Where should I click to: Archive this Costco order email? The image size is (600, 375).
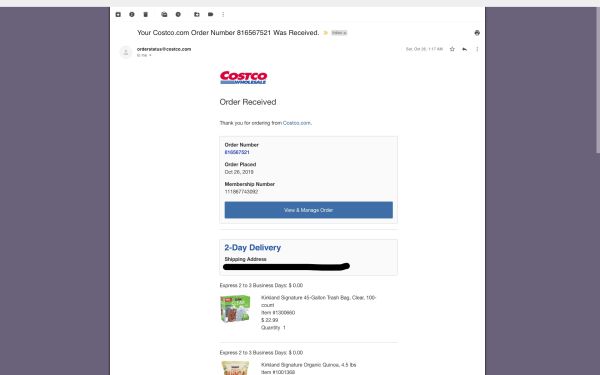pyautogui.click(x=118, y=15)
